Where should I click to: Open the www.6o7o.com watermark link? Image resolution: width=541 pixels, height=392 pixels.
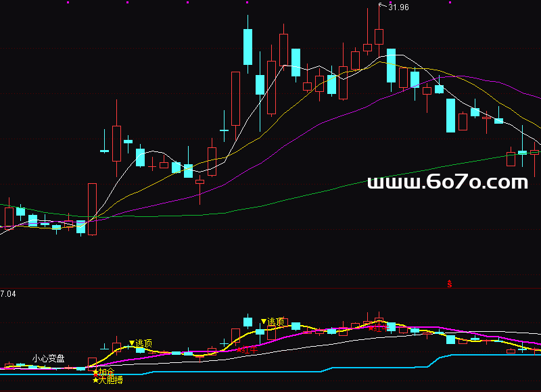click(447, 182)
